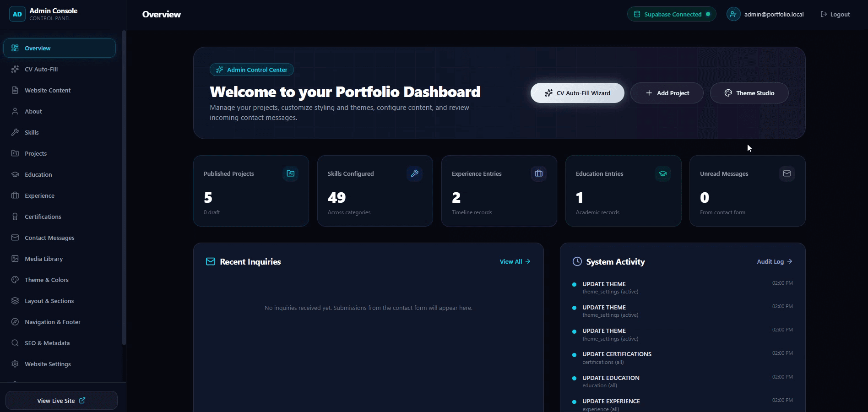Viewport: 868px width, 412px height.
Task: Click the Logout arrow icon
Action: pos(824,14)
